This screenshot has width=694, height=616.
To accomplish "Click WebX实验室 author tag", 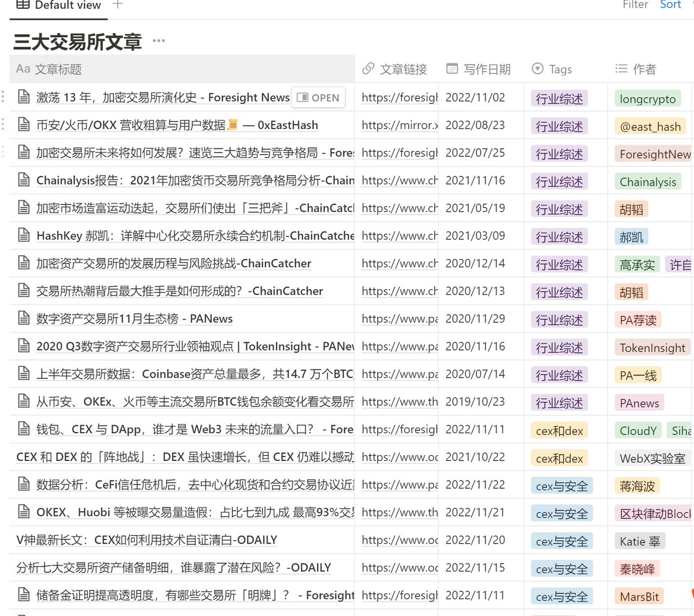I will click(652, 458).
